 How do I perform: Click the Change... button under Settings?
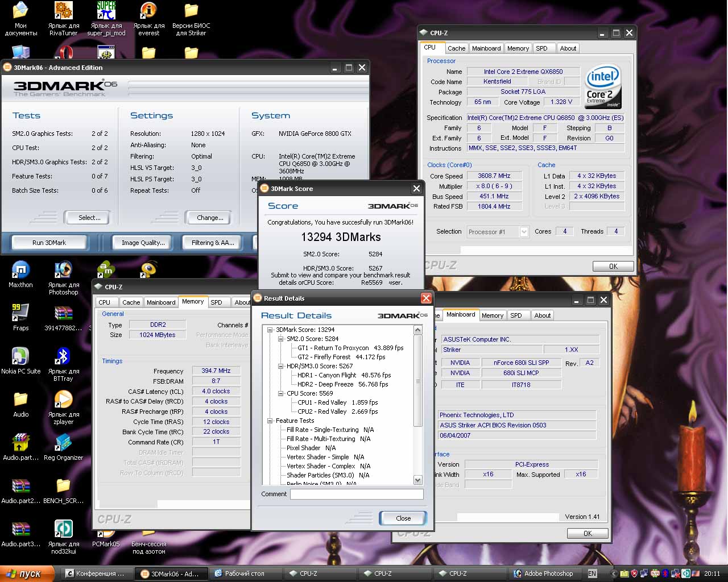208,218
